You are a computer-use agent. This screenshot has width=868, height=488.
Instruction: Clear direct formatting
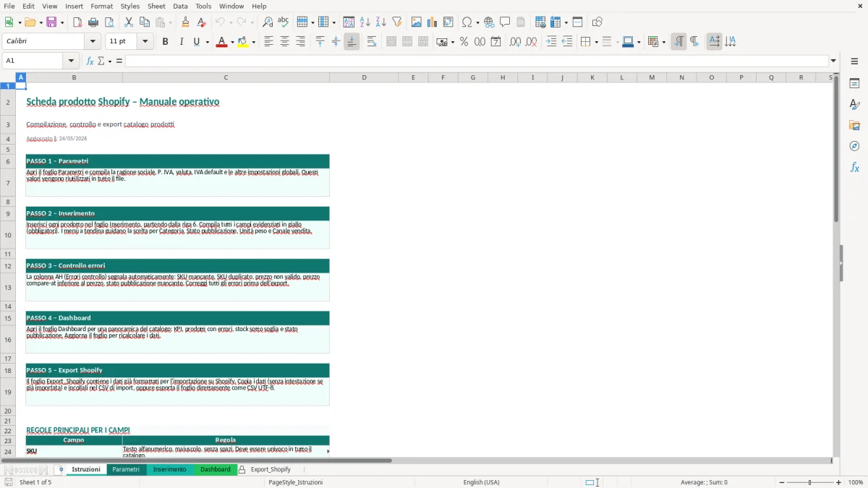click(202, 22)
